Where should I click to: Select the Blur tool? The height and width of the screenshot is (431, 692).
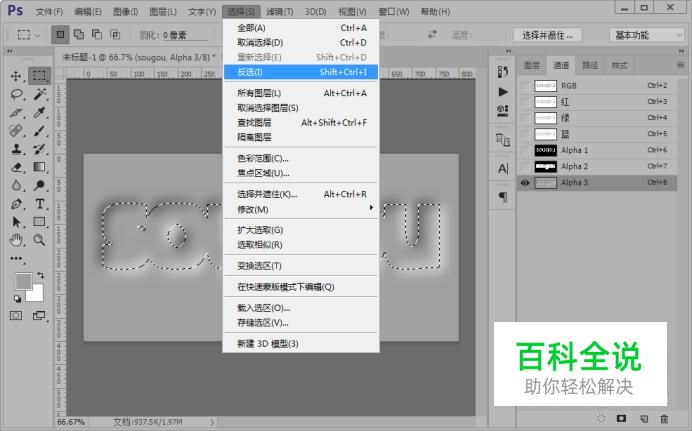pos(16,185)
